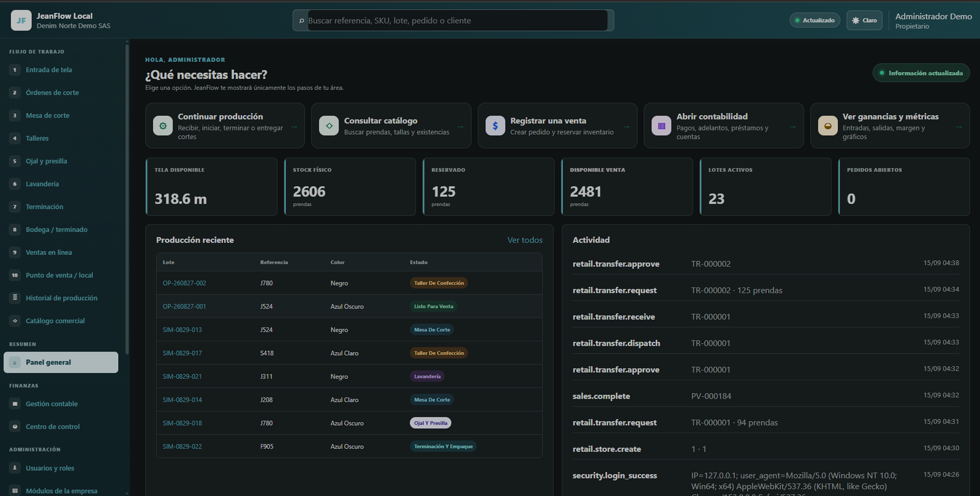Screen dimensions: 980x496
Task: Open lot OP-260827-002
Action: coord(184,283)
